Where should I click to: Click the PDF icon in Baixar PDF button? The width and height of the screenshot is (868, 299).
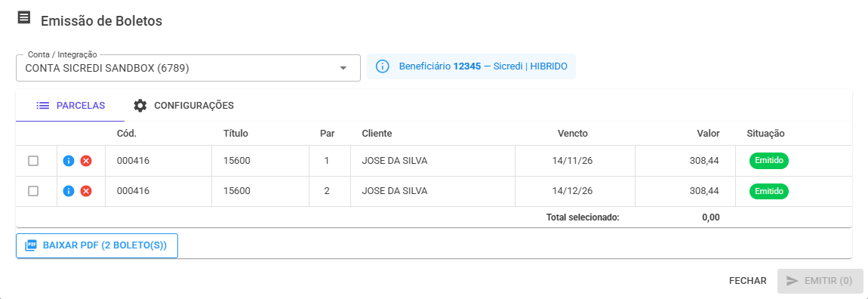click(x=31, y=245)
